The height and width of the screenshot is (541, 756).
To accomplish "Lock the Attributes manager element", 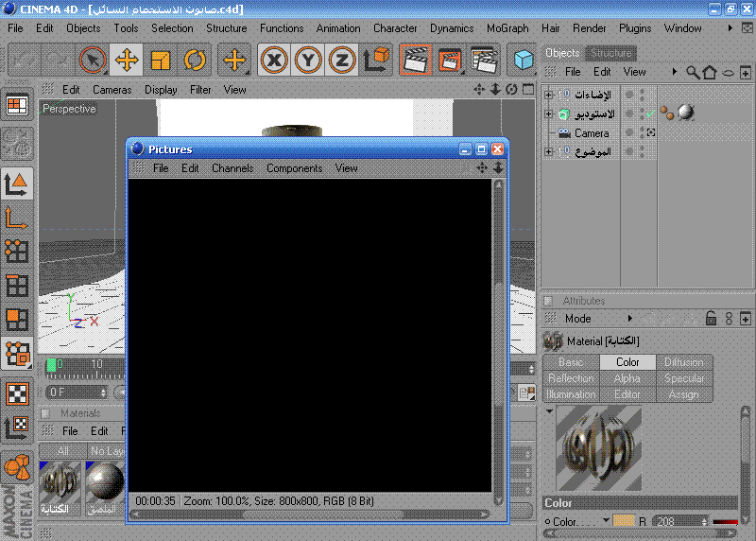I will click(711, 319).
